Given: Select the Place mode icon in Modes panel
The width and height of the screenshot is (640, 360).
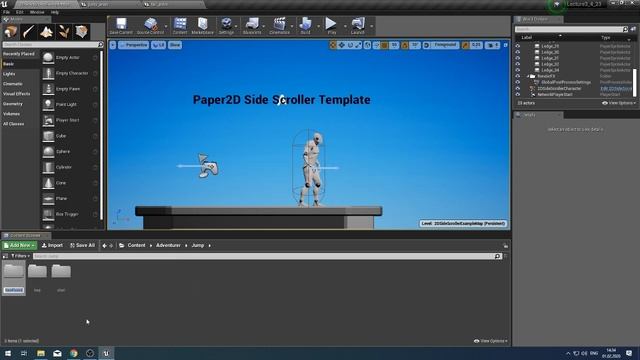Looking at the screenshot, I should [x=11, y=31].
